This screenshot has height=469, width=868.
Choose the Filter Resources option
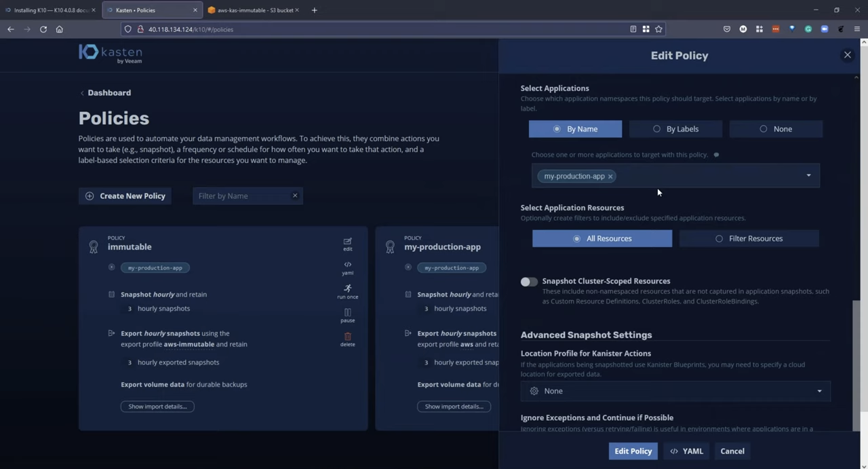coord(749,238)
